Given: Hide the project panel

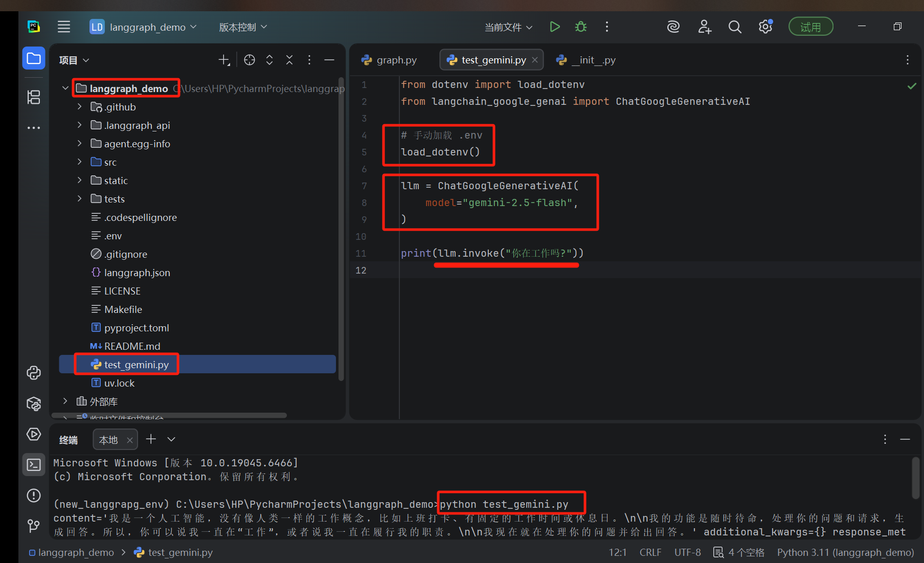Looking at the screenshot, I should point(329,60).
